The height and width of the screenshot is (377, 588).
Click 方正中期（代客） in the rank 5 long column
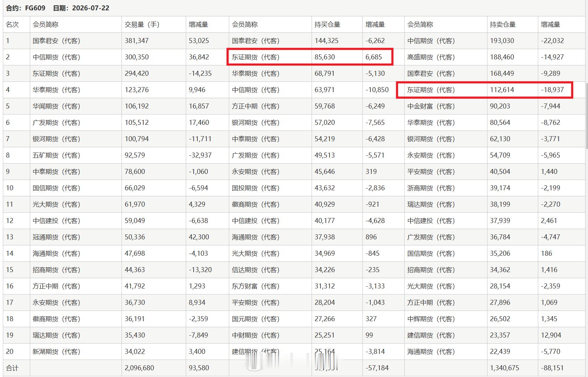tap(256, 106)
